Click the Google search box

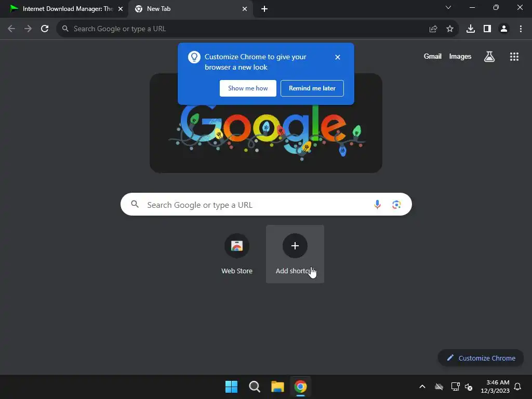pyautogui.click(x=266, y=204)
